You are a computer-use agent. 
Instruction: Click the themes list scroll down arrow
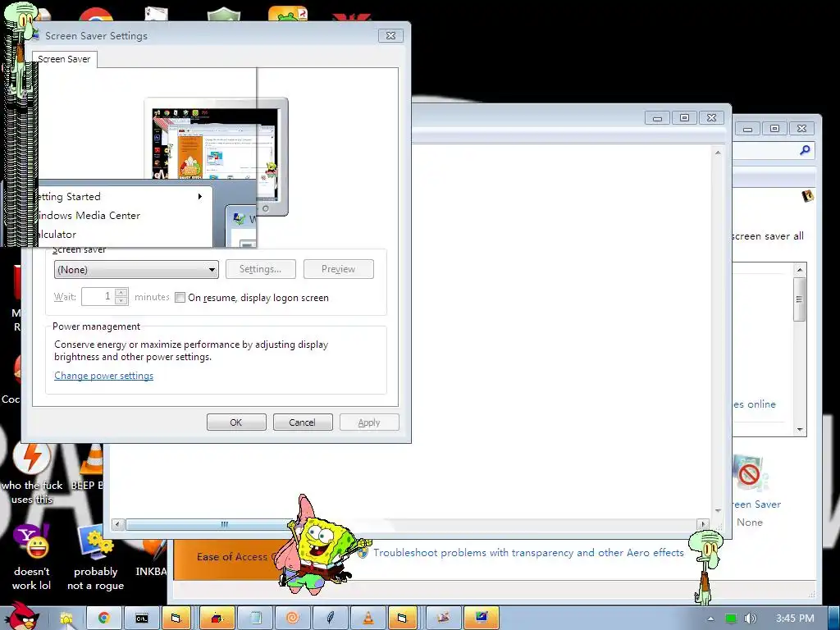799,430
